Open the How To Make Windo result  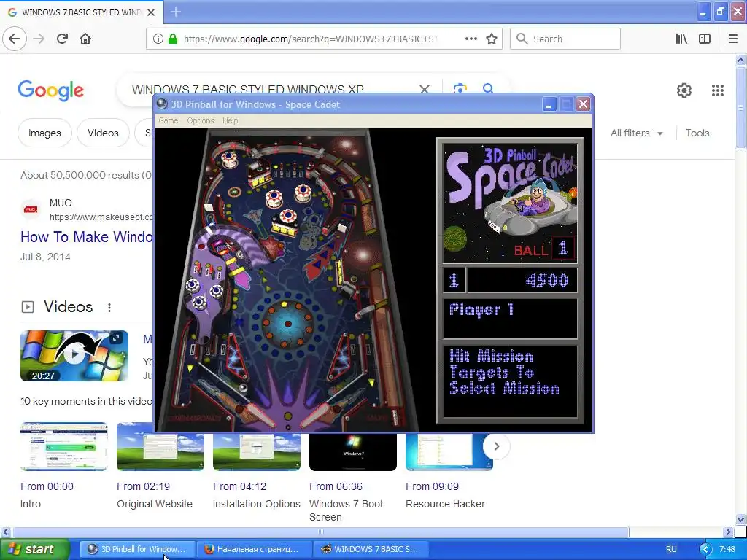[x=87, y=237]
